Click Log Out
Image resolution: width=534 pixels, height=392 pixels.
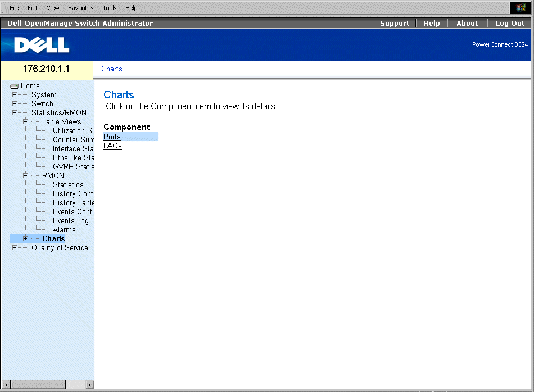(x=509, y=23)
